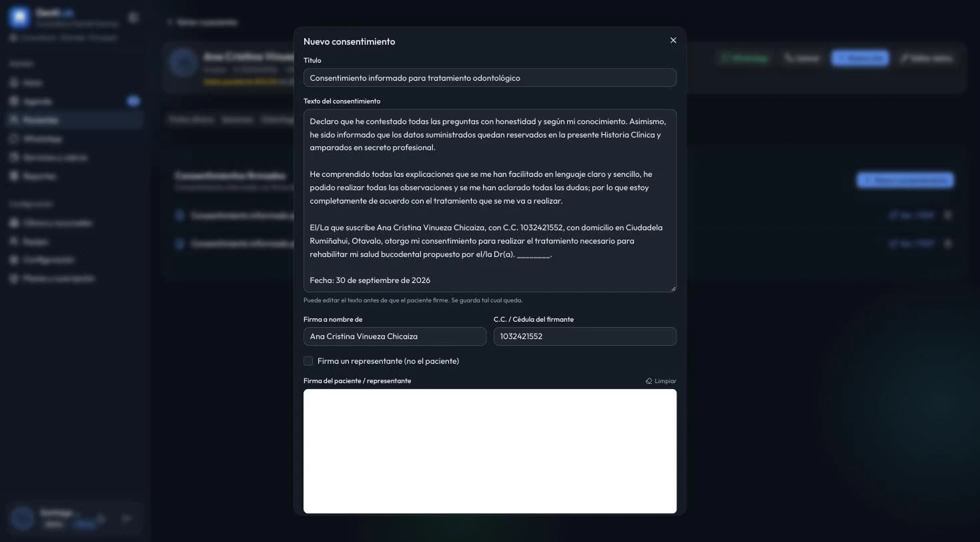The height and width of the screenshot is (542, 980).
Task: Click the blue Nueva cita button in patient header
Action: coord(860,58)
